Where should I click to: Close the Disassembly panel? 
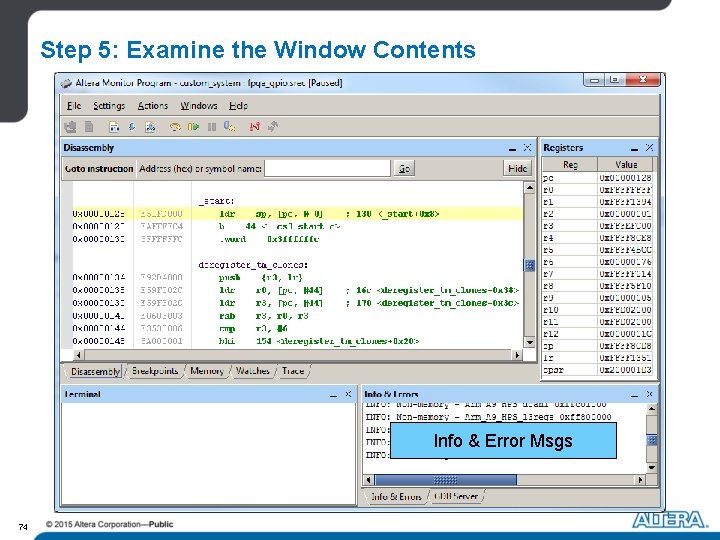tap(527, 147)
